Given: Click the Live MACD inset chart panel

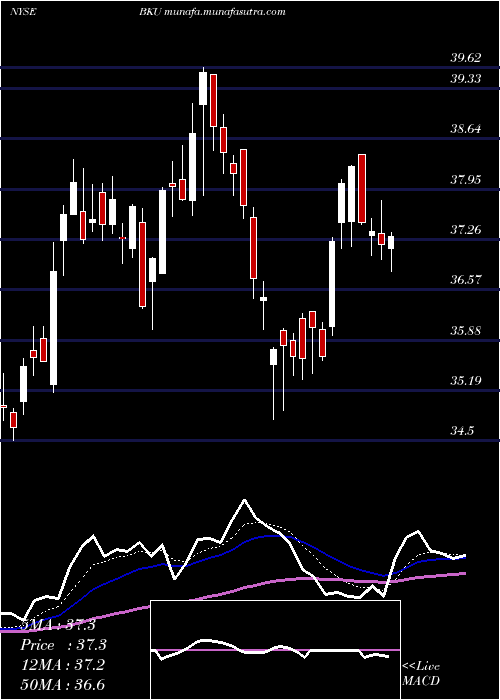Looking at the screenshot, I should point(275,650).
